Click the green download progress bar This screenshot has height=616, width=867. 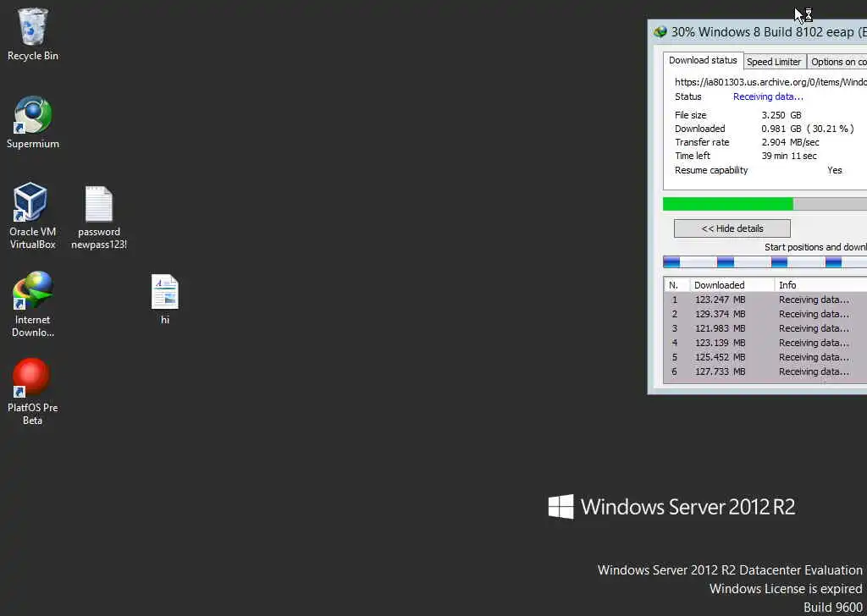point(765,204)
